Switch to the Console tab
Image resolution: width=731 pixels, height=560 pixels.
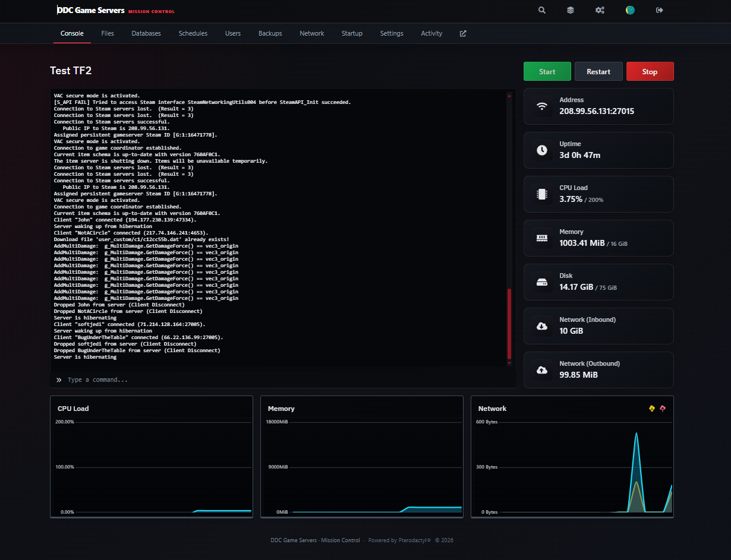[72, 33]
